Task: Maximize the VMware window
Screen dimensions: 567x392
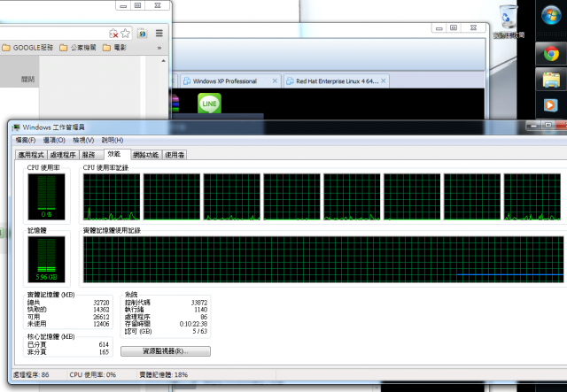Action: (454, 27)
